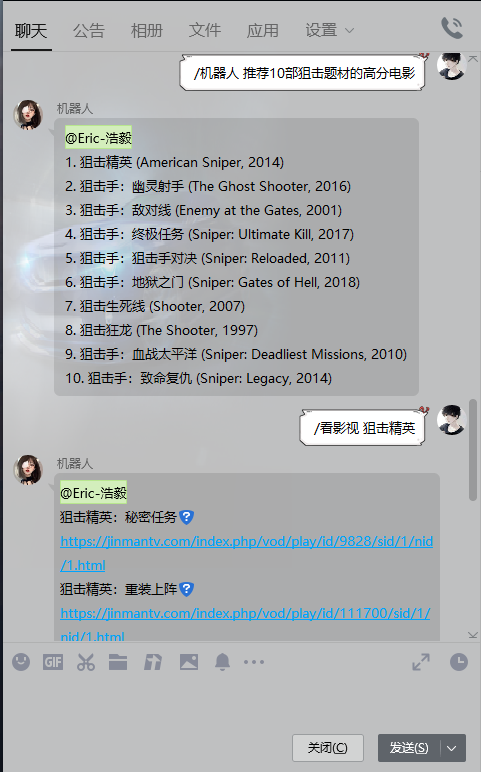Click the 关闭(C) close button

click(328, 748)
